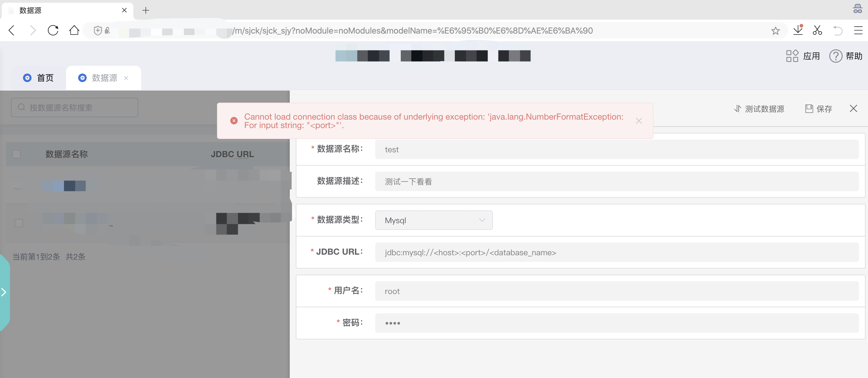Click the 按数据源名称搜索 search box
Image resolution: width=868 pixels, height=378 pixels.
click(75, 108)
